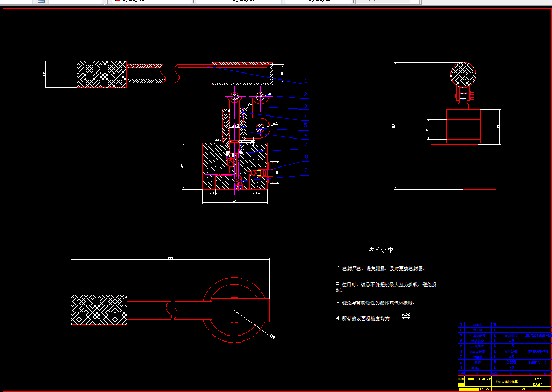Click leader callout number 3 beside section view
The height and width of the screenshot is (392, 552).
point(306,106)
